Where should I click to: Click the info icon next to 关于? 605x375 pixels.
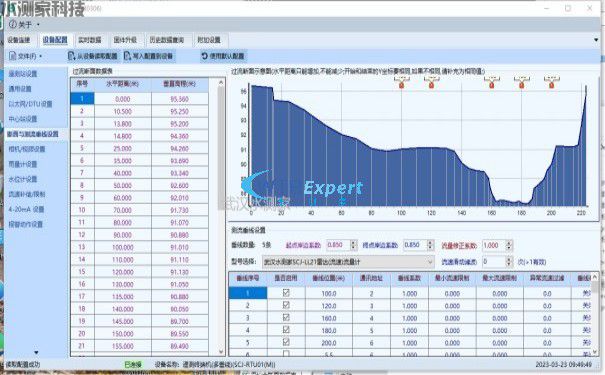pyautogui.click(x=13, y=24)
